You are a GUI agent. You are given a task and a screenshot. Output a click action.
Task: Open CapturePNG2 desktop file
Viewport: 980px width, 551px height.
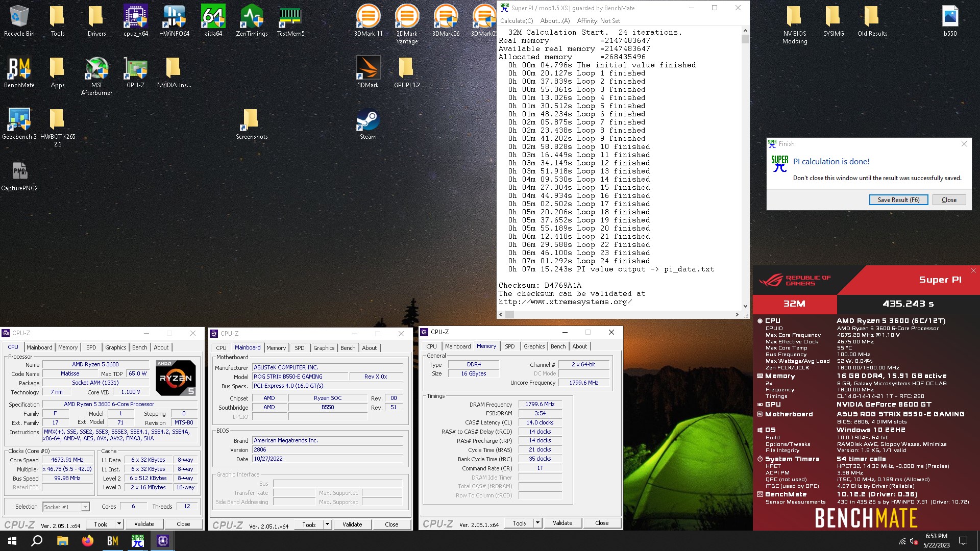point(19,175)
